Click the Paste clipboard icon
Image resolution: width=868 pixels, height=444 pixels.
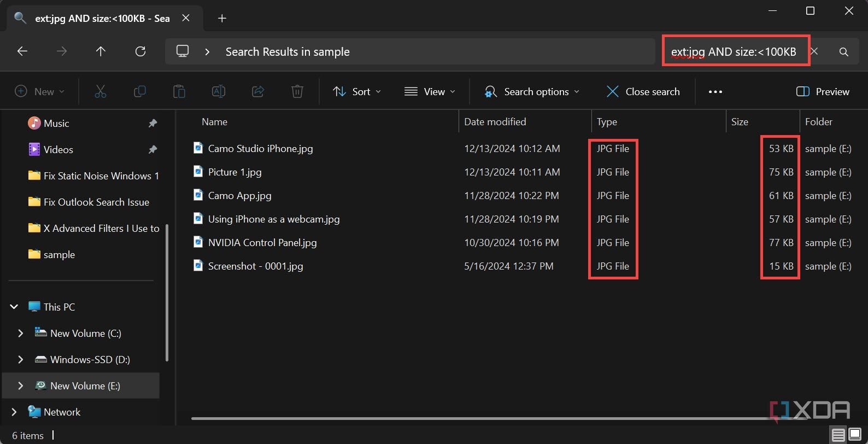[179, 91]
